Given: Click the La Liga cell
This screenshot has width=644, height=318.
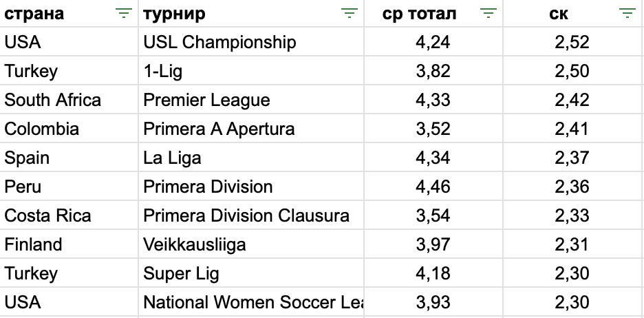Looking at the screenshot, I should 251,158.
